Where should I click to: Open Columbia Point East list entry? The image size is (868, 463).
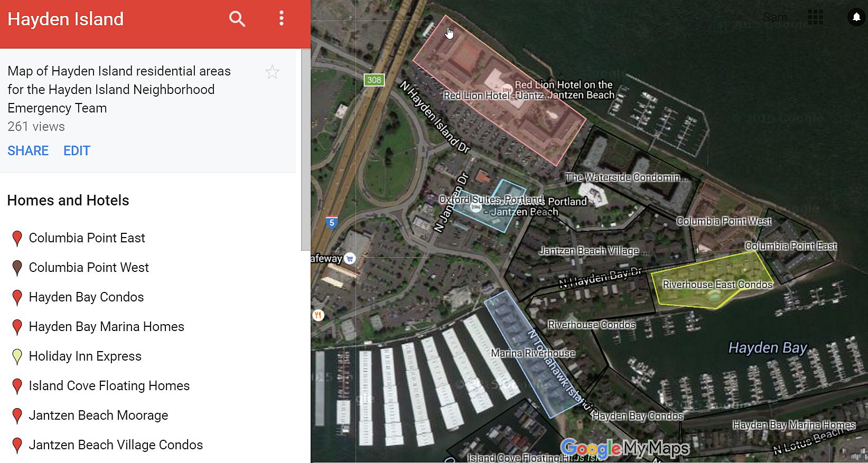[x=87, y=238]
